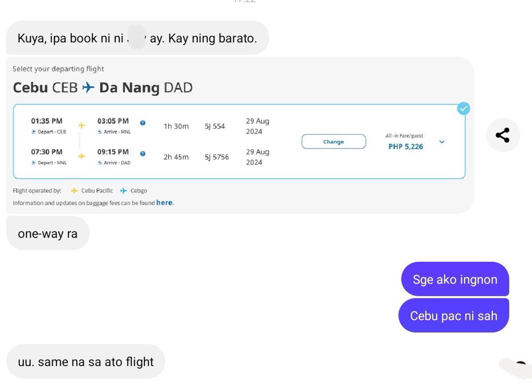
Task: Expand the PHP 5,226 fare details chevron
Action: 442,142
